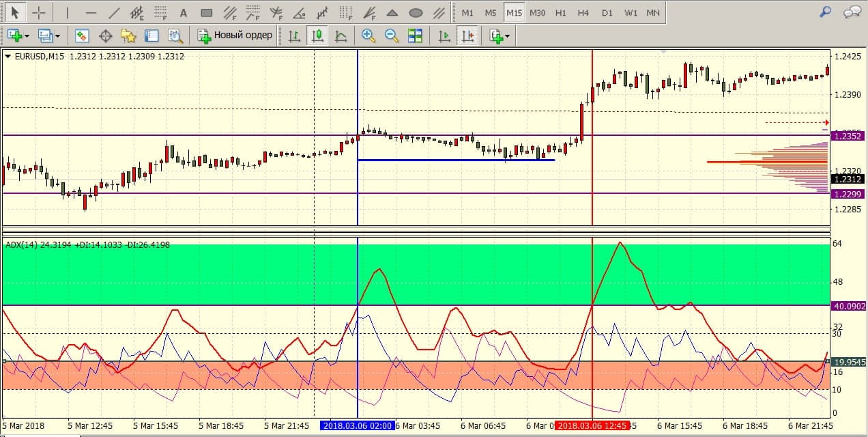The image size is (868, 437).
Task: Click the 19.9545 indicator level label
Action: pos(848,362)
